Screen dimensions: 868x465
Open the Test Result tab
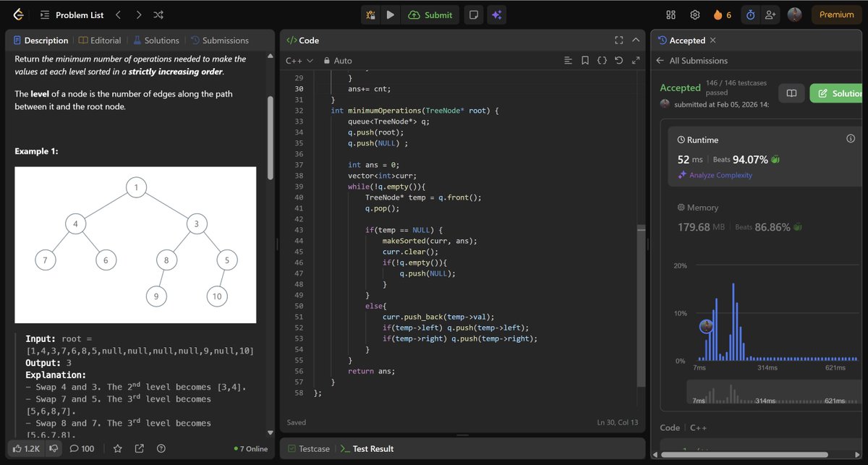(x=367, y=448)
